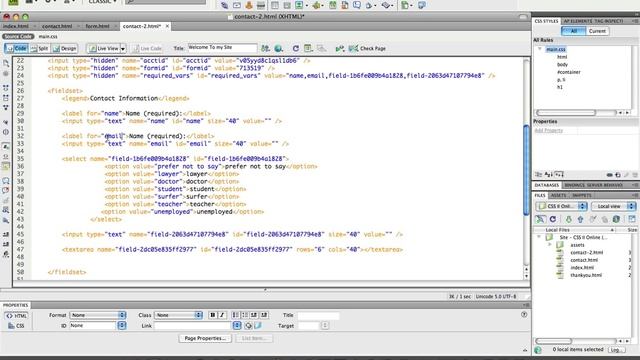Screen dimensions: 640x360
Task: Switch to AP Elements panel tab
Action: (577, 21)
